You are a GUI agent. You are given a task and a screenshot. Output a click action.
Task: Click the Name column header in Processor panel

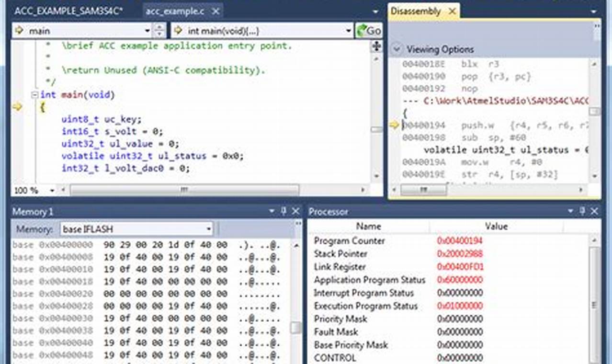(368, 226)
